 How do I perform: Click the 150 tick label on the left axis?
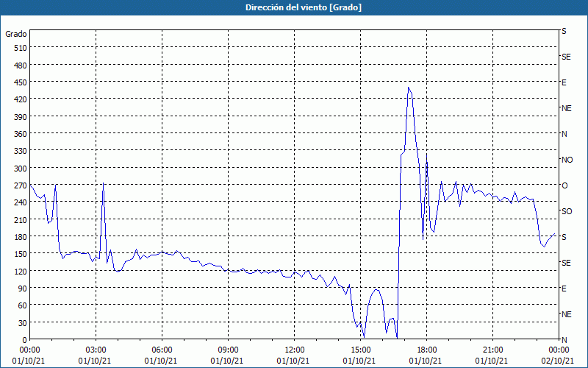[21, 254]
